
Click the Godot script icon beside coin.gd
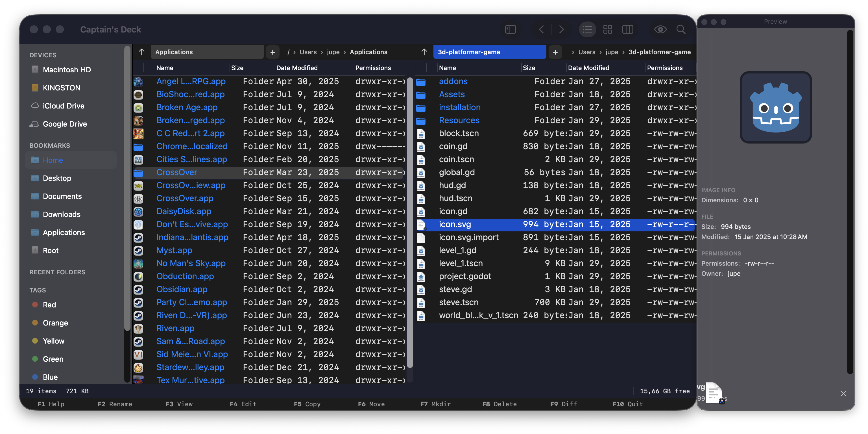(x=421, y=146)
